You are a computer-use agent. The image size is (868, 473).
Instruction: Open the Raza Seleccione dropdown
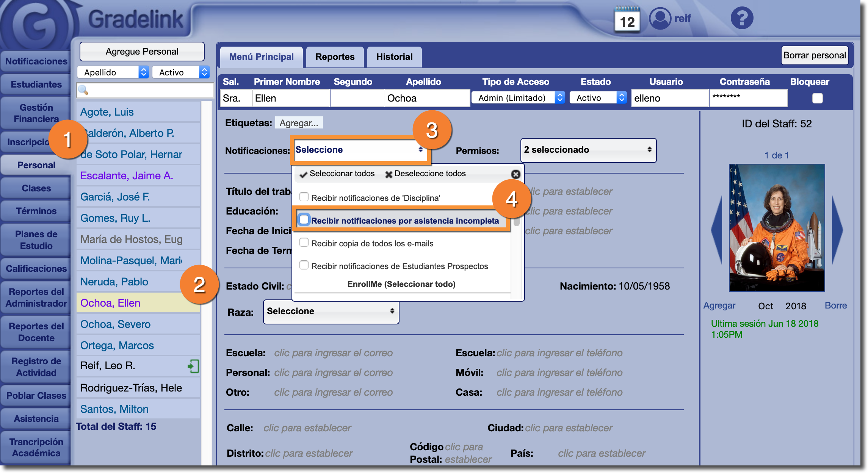point(331,312)
